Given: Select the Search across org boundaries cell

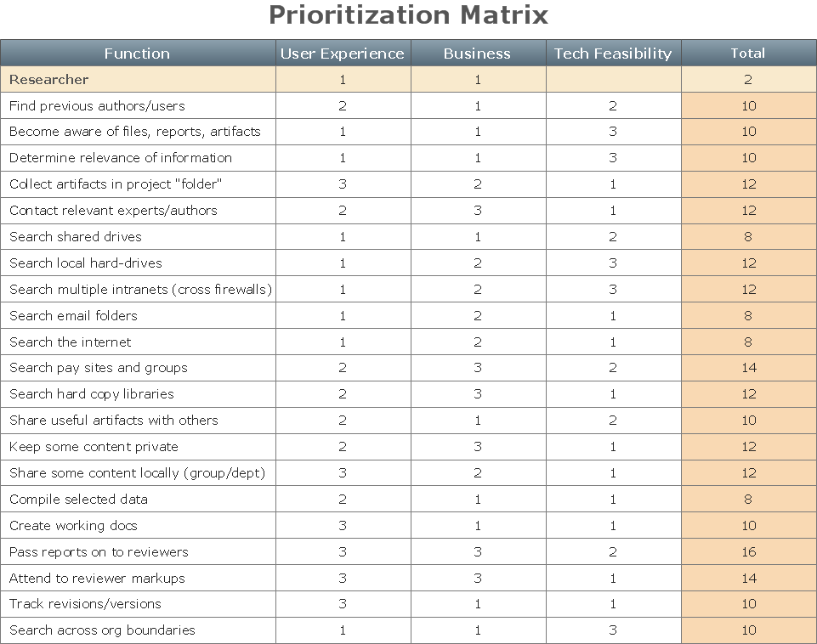Looking at the screenshot, I should [102, 630].
